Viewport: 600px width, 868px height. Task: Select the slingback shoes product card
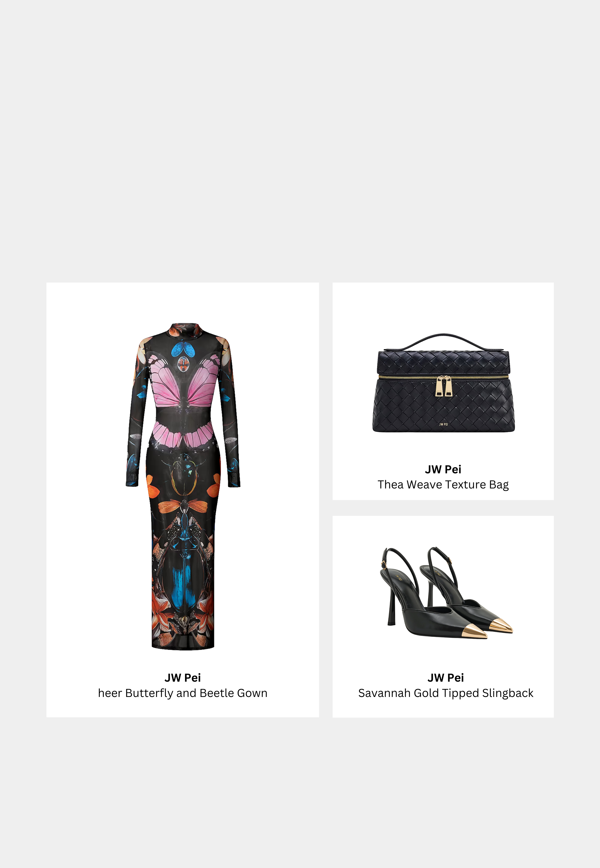point(443,617)
